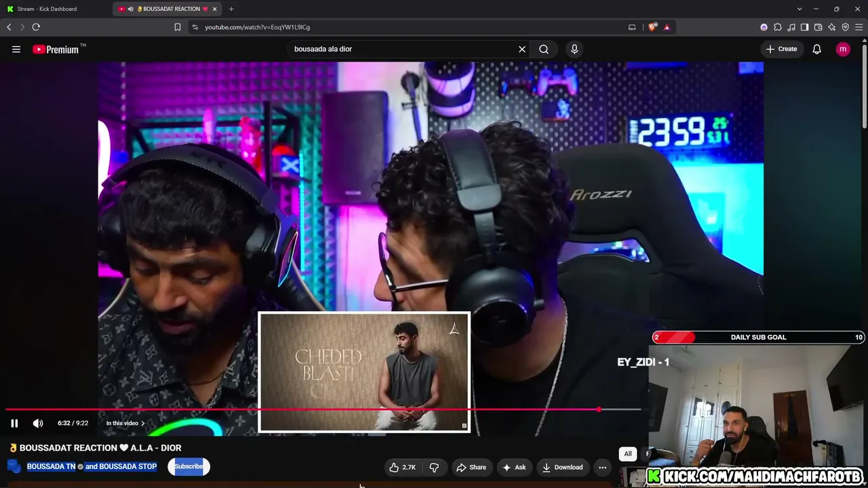
Task: Click the CHEDED BLASTI album art overlay
Action: (364, 372)
